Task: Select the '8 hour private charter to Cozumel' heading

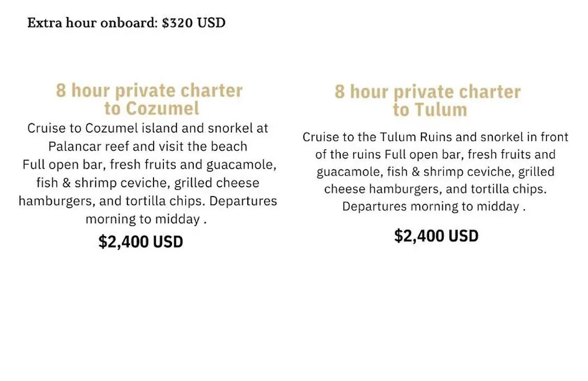Action: (149, 100)
